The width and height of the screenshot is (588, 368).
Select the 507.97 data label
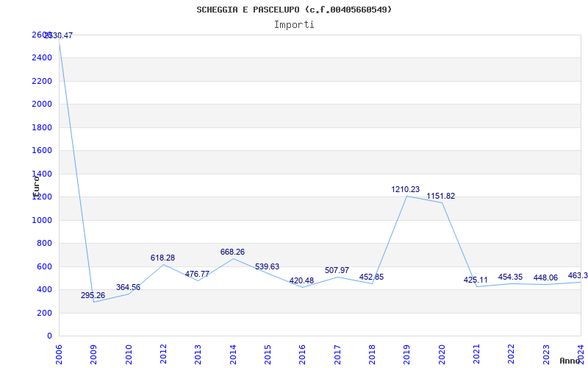point(337,271)
